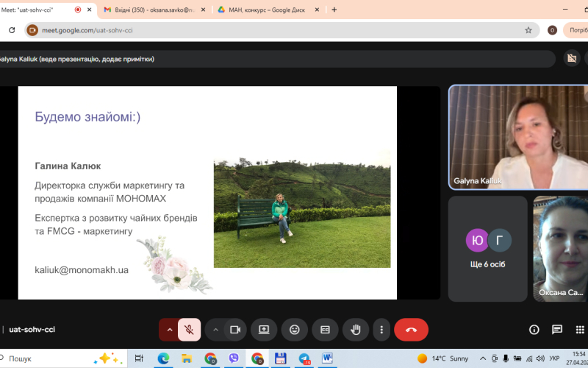This screenshot has width=588, height=368.
Task: Open chat with everyone
Action: [557, 330]
